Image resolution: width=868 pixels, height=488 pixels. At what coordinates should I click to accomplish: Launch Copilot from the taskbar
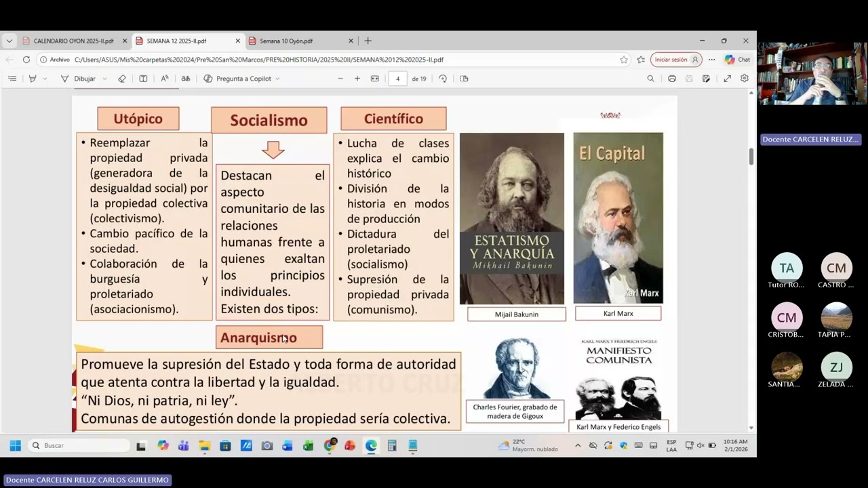pos(163,445)
